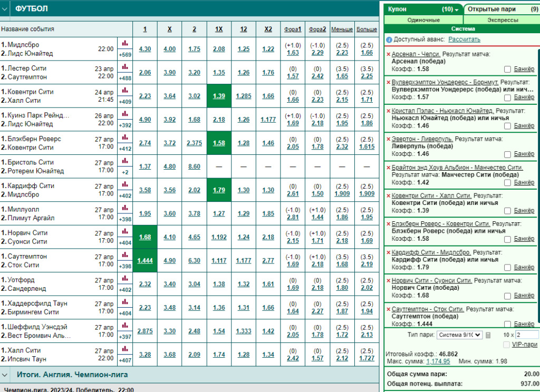
Task: Click max sum 1,174.95 link
Action: pos(438,361)
